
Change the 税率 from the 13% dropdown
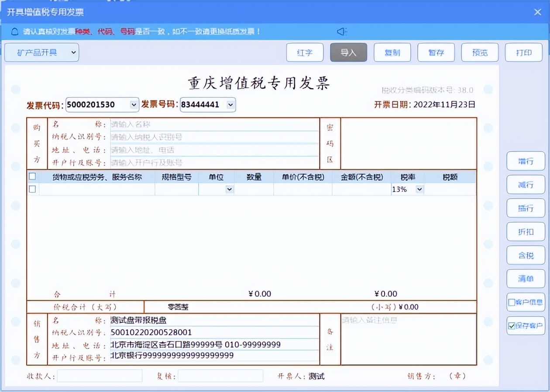[419, 189]
